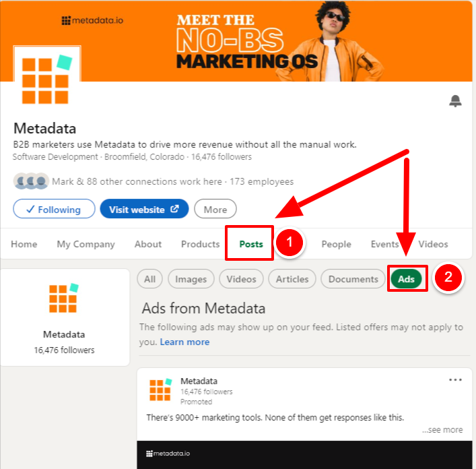The height and width of the screenshot is (469, 476).
Task: Click the Metadata logo on promoted post
Action: (161, 389)
